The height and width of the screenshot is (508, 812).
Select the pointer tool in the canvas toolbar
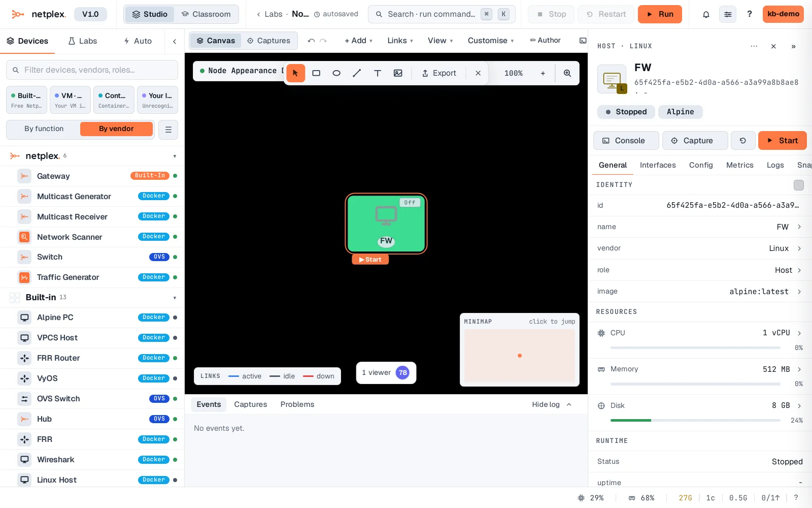(295, 73)
